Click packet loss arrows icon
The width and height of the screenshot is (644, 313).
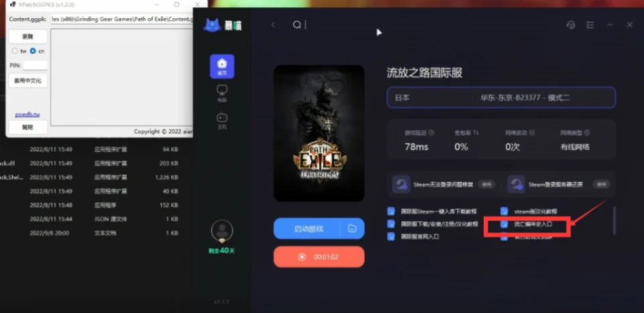click(476, 133)
